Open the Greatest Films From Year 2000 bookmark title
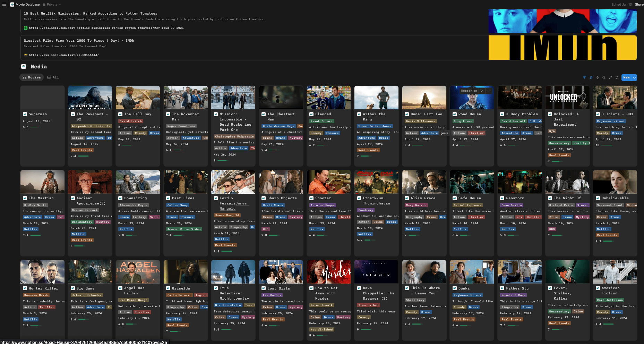 point(79,41)
